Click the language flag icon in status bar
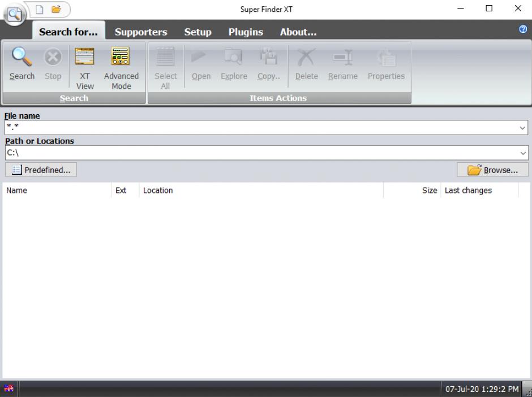The height and width of the screenshot is (397, 532). pos(9,389)
